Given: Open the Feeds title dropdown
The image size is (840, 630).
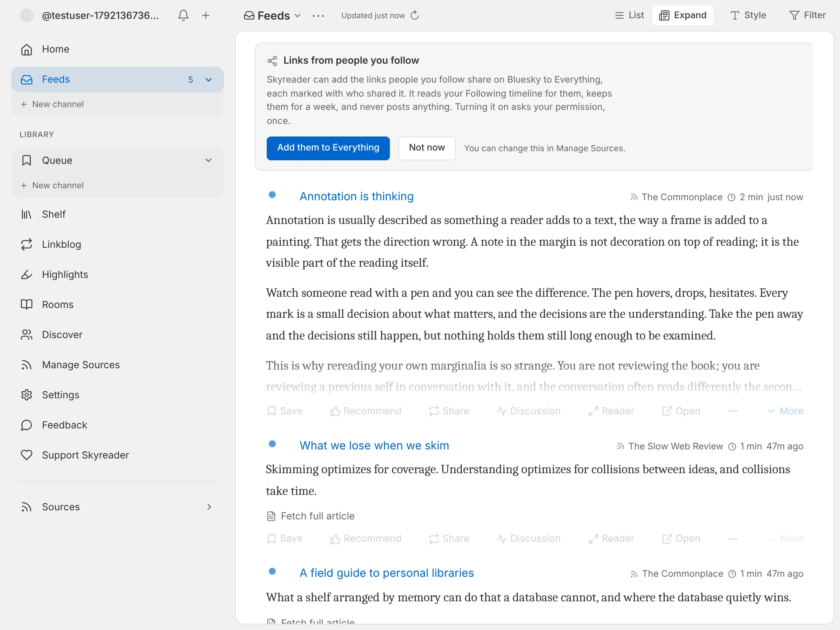Looking at the screenshot, I should [x=272, y=15].
